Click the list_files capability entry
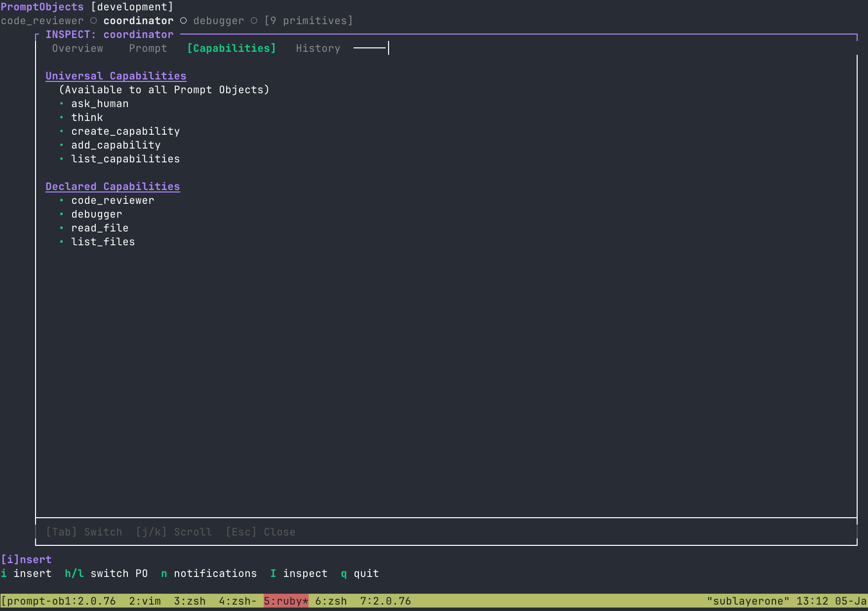 [103, 242]
